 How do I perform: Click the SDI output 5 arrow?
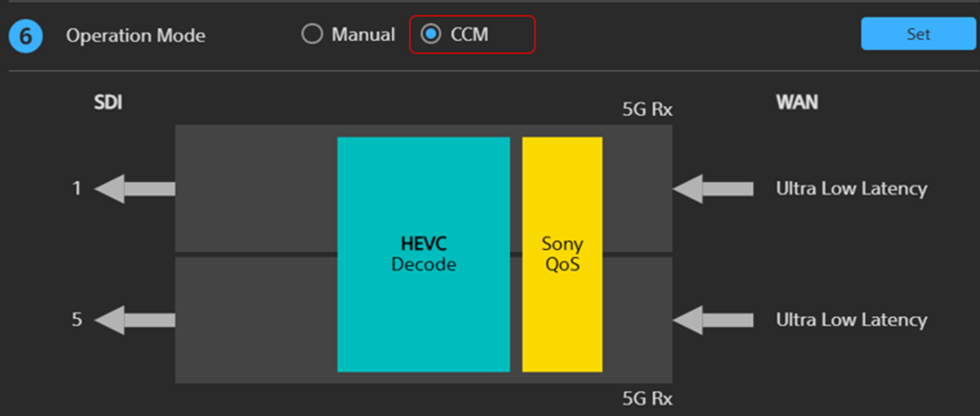click(x=135, y=320)
